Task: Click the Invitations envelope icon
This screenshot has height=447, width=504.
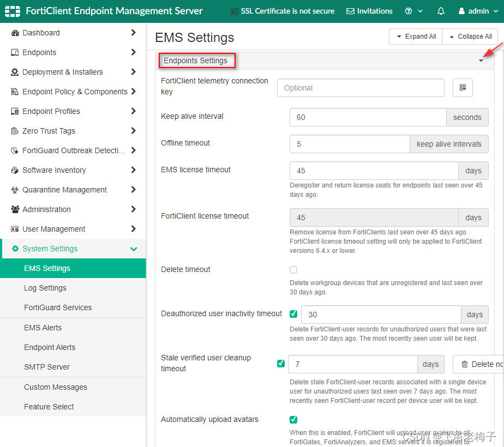Action: tap(350, 11)
